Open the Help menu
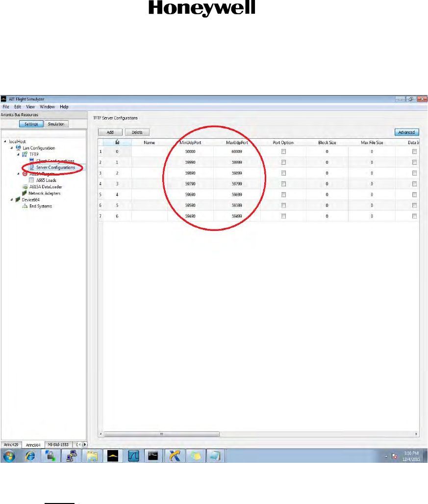This screenshot has width=428, height=504. click(x=64, y=107)
